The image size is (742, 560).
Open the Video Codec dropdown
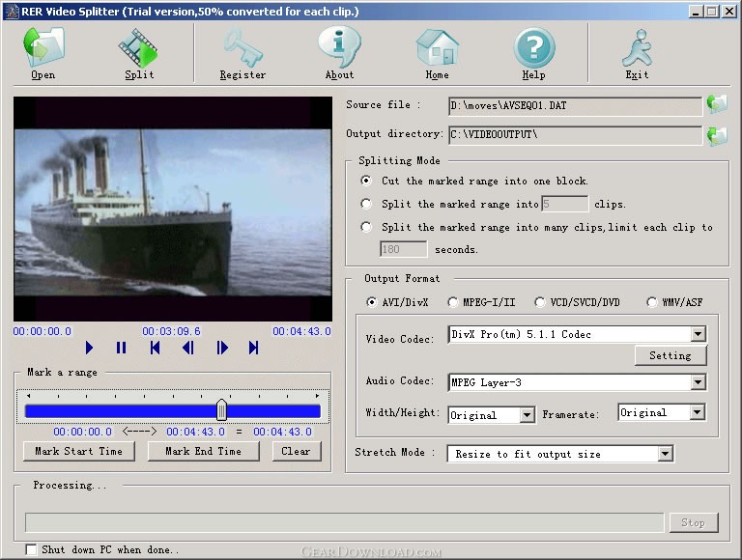click(x=698, y=334)
